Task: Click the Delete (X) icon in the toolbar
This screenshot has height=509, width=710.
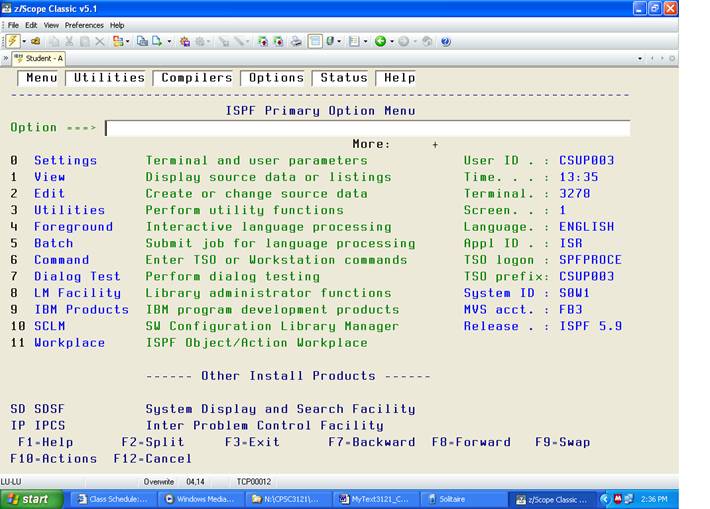Action: (x=100, y=42)
